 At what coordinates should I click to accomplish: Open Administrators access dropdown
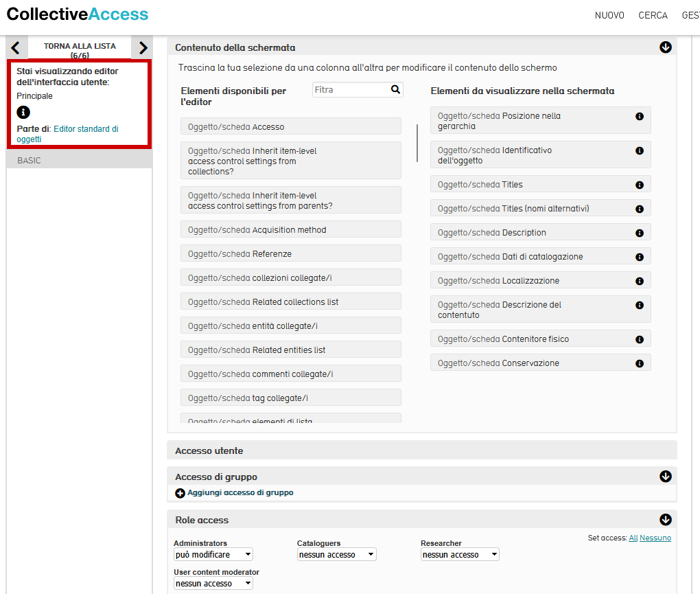coord(213,554)
